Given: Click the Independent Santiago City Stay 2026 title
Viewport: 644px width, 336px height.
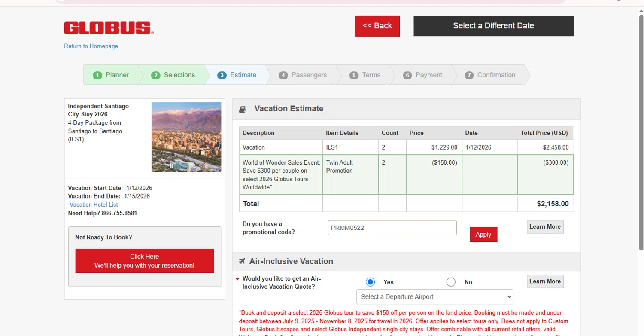Looking at the screenshot, I should (x=98, y=110).
